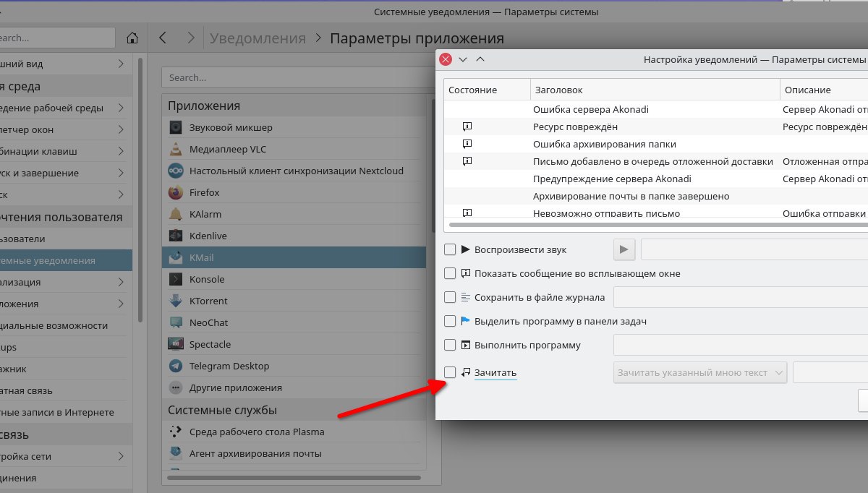Click the dialog's collapse down-arrow title button
The width and height of the screenshot is (868, 493).
(x=463, y=60)
